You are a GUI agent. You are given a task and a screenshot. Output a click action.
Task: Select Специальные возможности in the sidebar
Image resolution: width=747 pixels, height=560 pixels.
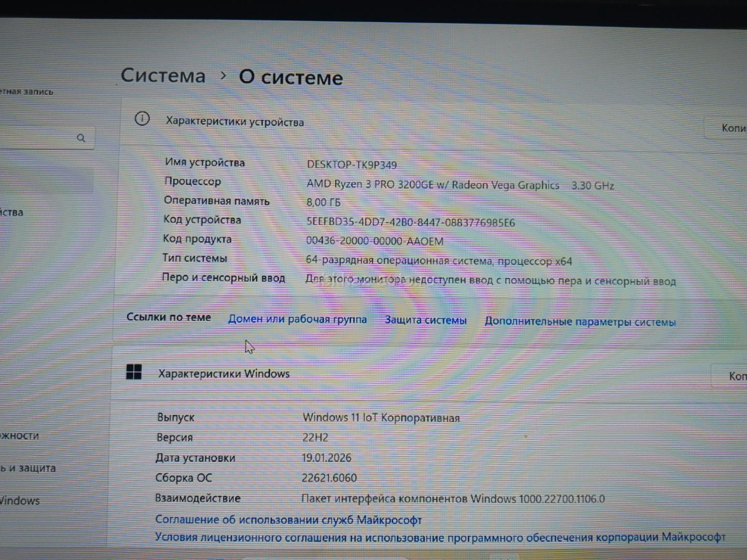click(19, 436)
